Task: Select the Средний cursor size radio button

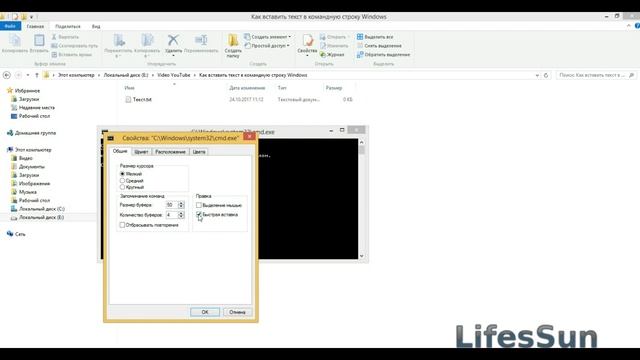Action: pyautogui.click(x=122, y=180)
